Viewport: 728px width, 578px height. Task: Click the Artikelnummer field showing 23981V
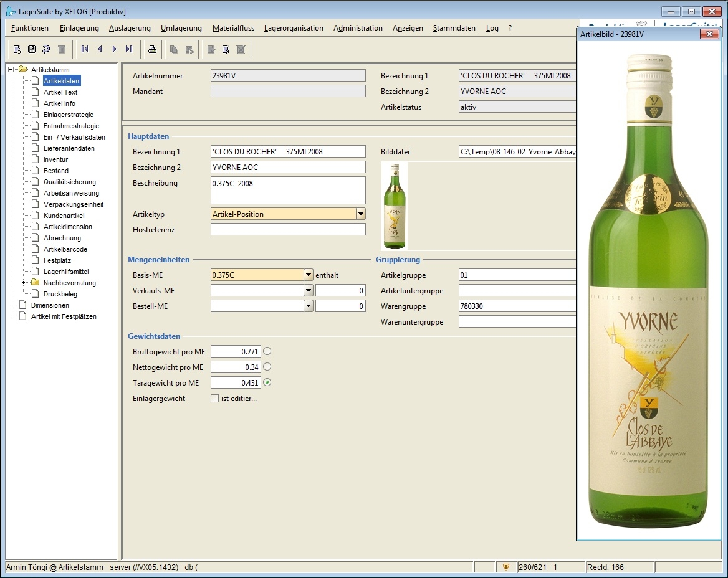point(288,75)
